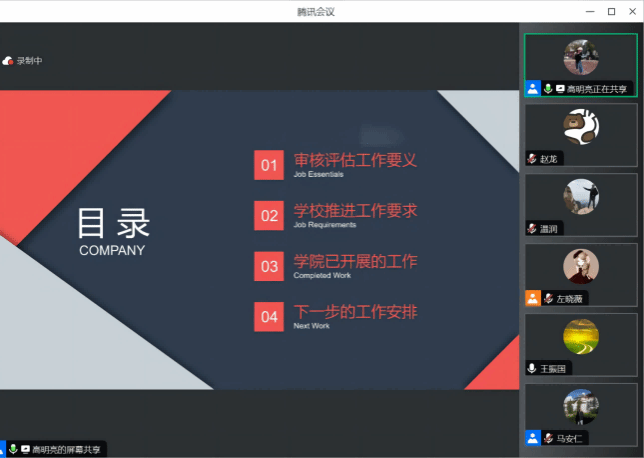Click the 录制中 recording label
Viewport: 644px width, 458px height.
click(30, 61)
